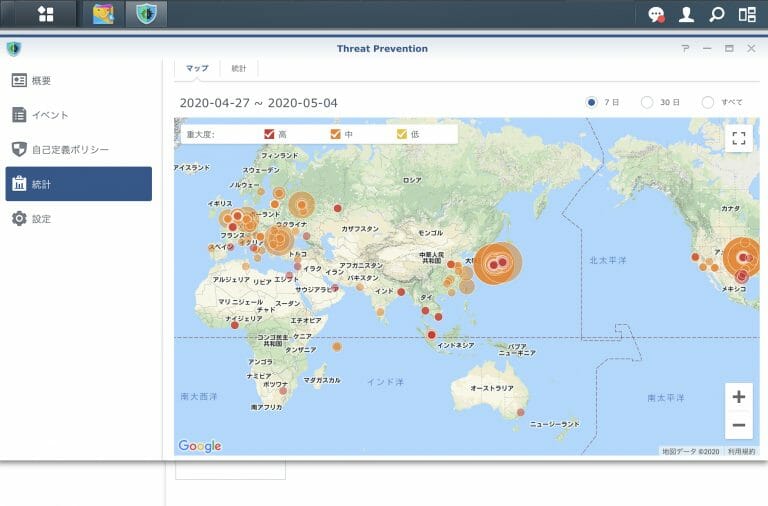Screen dimensions: 768x506
Task: Click the red threat dot in Nigeria
Action: (235, 325)
